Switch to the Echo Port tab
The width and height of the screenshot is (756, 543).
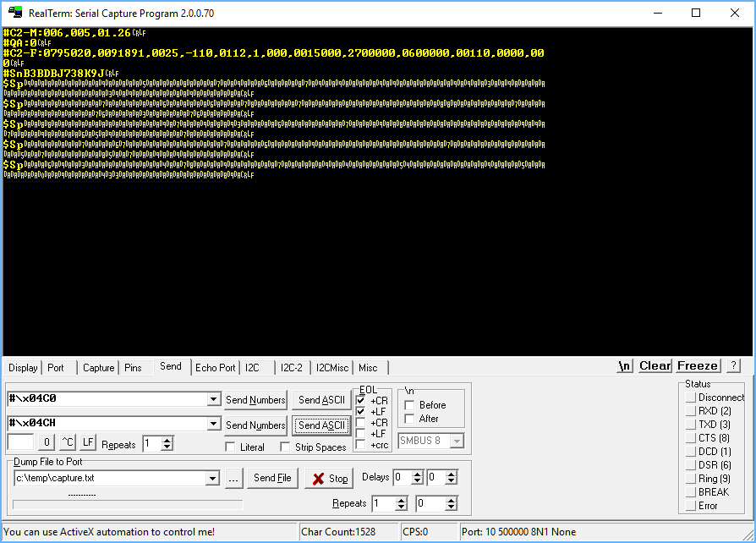click(x=215, y=367)
